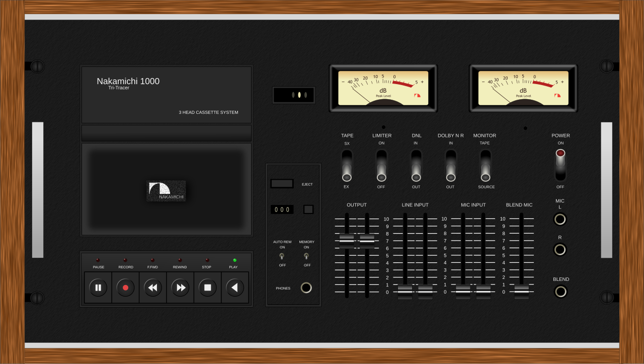The width and height of the screenshot is (644, 364).
Task: Click the 000 tape counter display
Action: tap(282, 209)
